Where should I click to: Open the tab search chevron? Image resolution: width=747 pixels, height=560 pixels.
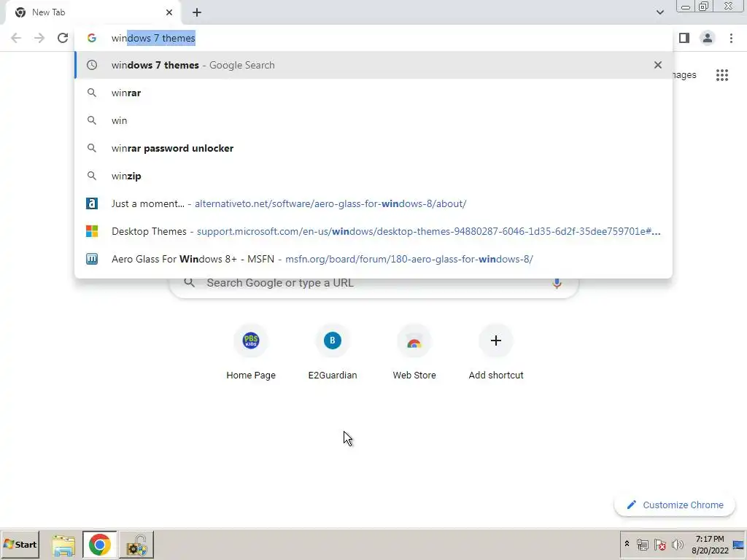pos(659,12)
